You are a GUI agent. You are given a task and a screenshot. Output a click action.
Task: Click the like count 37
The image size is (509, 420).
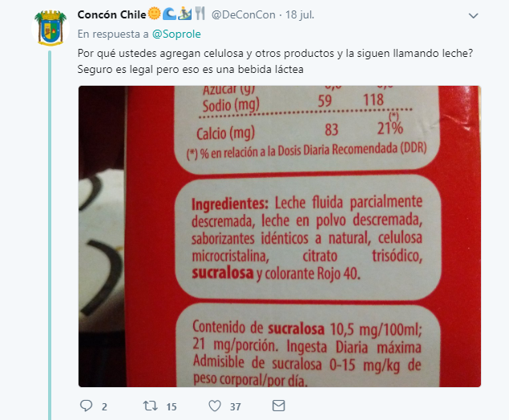pos(236,406)
